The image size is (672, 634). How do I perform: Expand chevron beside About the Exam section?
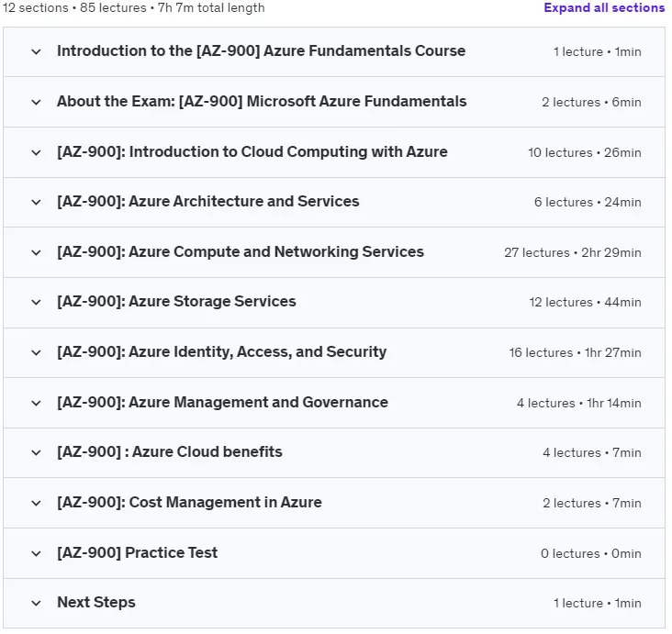point(37,103)
